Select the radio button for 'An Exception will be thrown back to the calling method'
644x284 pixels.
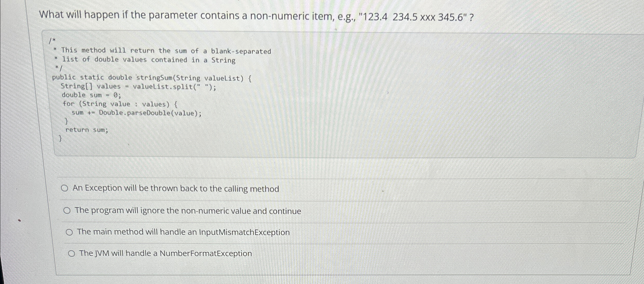65,188
